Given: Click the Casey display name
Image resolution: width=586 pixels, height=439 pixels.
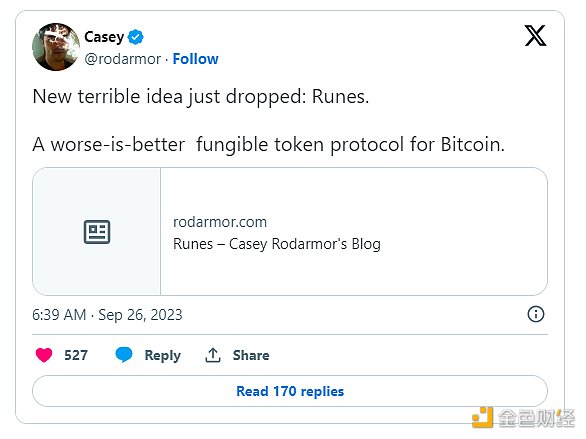Looking at the screenshot, I should (x=104, y=37).
